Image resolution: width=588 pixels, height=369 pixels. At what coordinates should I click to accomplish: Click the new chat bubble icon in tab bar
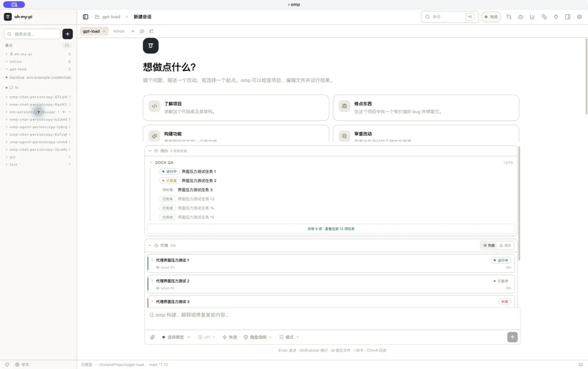click(x=142, y=31)
